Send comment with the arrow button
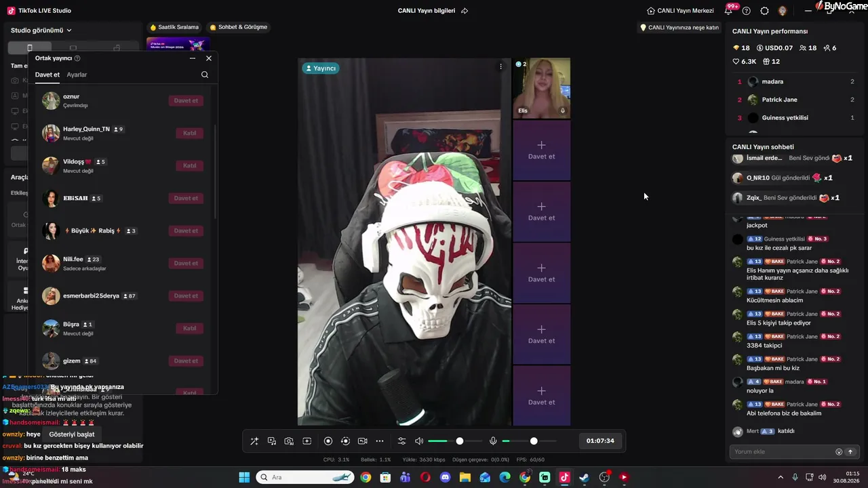This screenshot has height=488, width=868. (x=850, y=452)
